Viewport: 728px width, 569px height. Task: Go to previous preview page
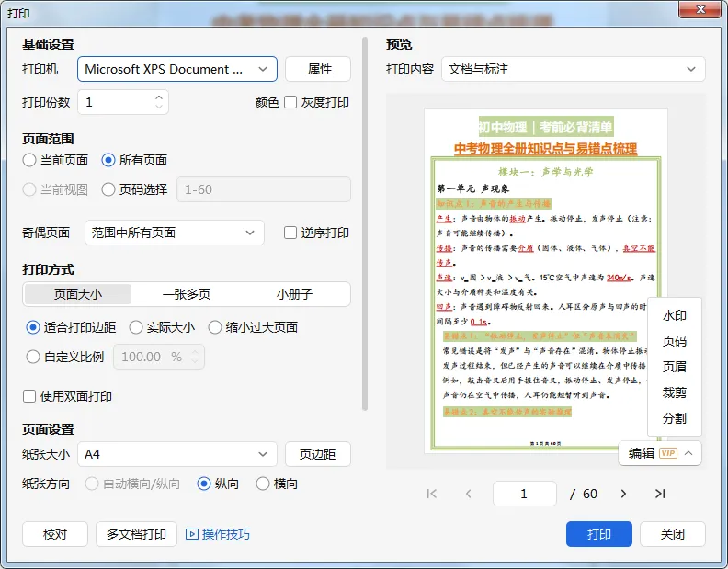coord(469,494)
